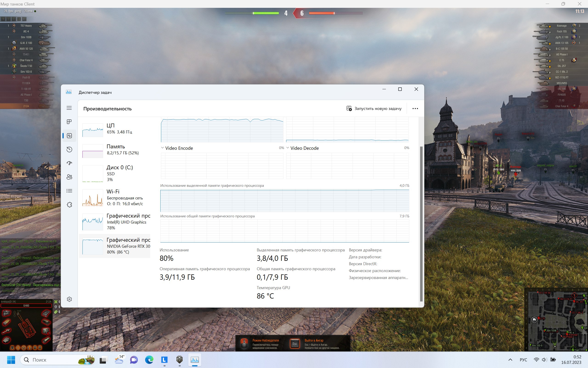Click Kranvagn in enemy player list
This screenshot has width=588, height=368.
click(x=562, y=26)
